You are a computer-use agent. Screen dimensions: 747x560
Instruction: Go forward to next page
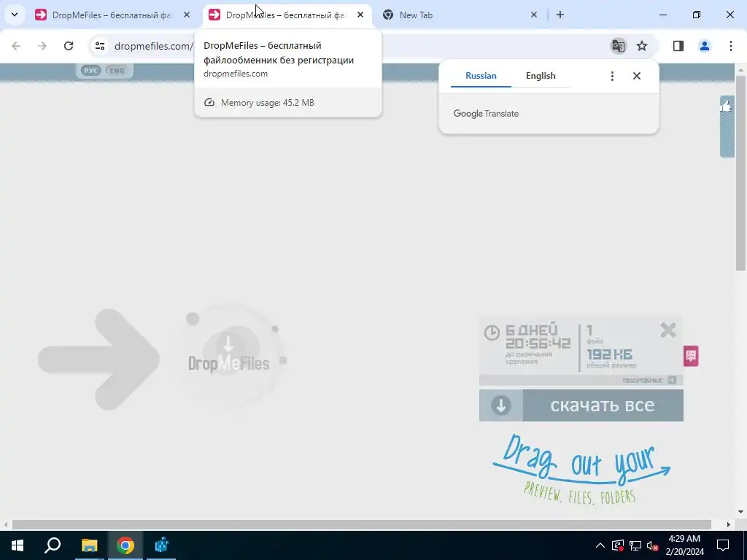pos(42,46)
